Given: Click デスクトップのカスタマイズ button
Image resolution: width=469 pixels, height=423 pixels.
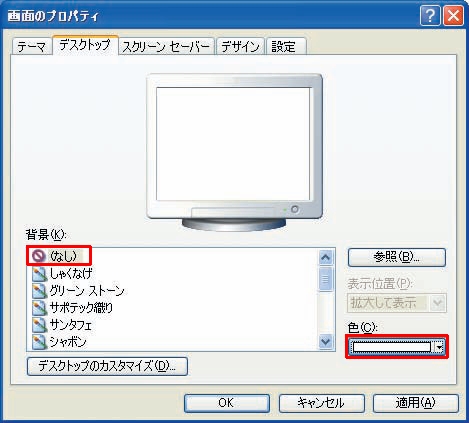Looking at the screenshot, I should point(107,366).
